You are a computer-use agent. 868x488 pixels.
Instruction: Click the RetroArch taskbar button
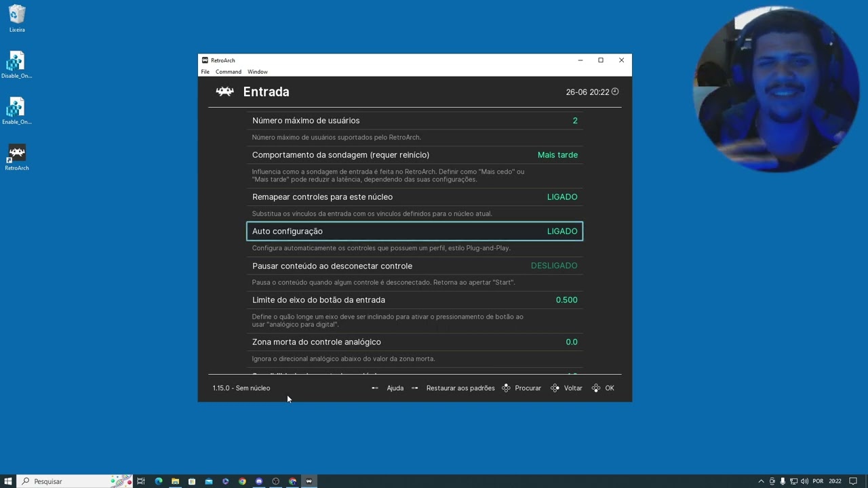tap(309, 481)
